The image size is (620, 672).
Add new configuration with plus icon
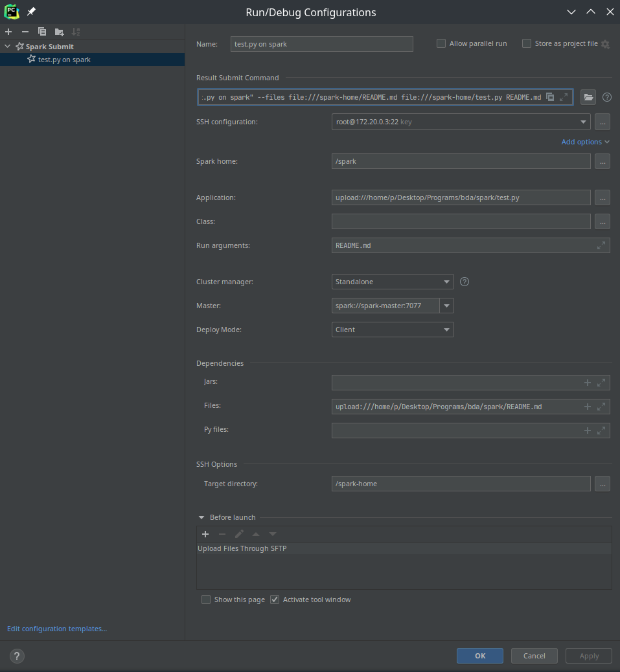(x=8, y=32)
